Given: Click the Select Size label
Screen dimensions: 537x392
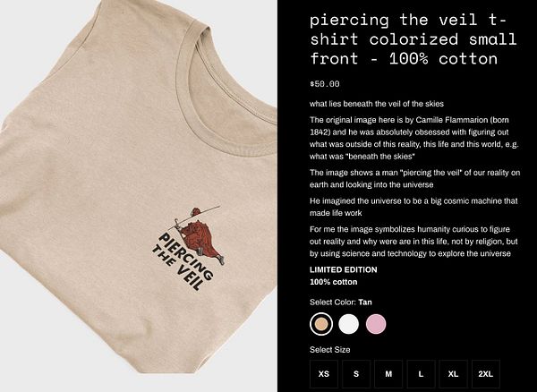Looking at the screenshot, I should (x=329, y=350).
